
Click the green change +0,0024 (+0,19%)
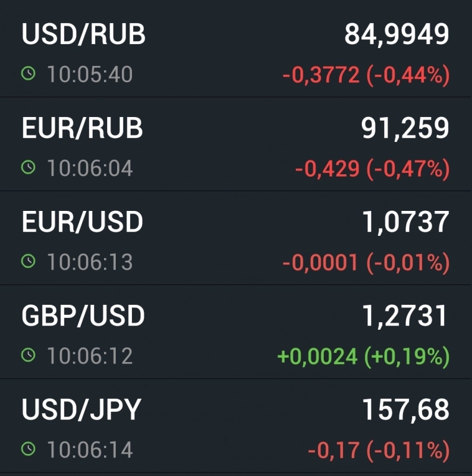(363, 357)
